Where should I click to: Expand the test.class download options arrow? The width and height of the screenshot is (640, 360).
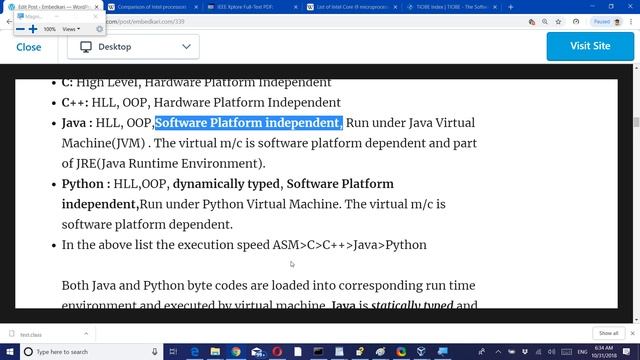(86, 334)
